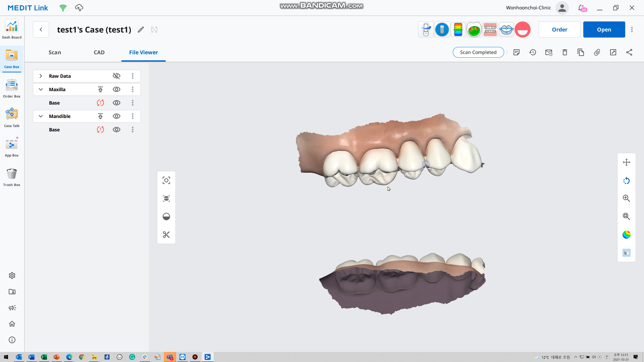This screenshot has width=644, height=362.
Task: Click the half-filled circle display tool
Action: 166,217
